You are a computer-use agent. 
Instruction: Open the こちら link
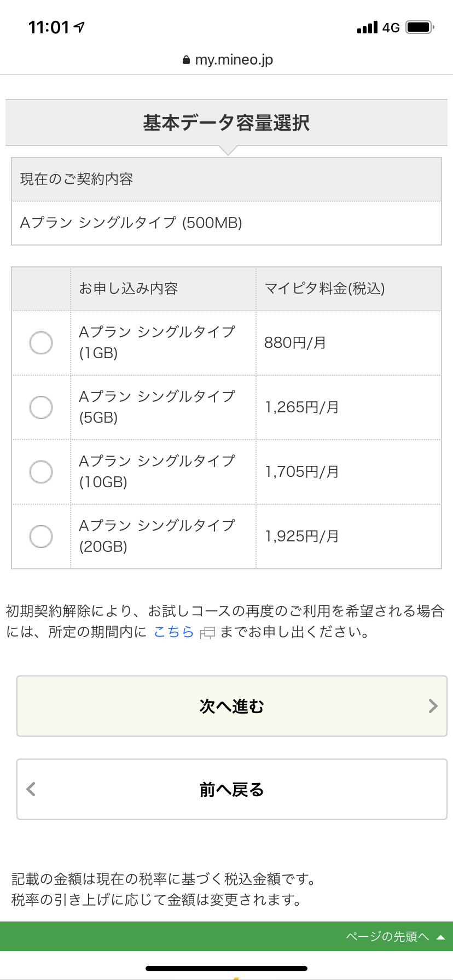173,632
